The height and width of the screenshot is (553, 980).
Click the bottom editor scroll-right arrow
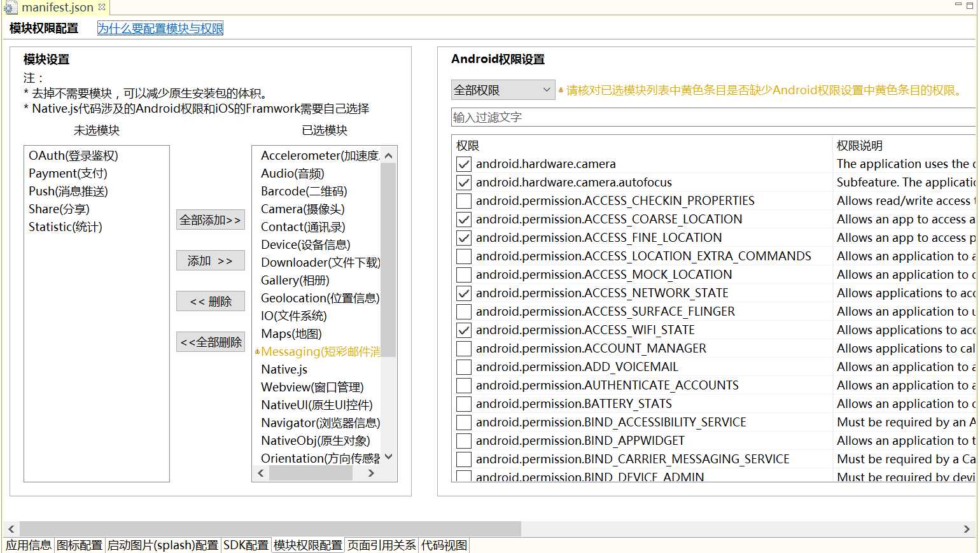coord(967,529)
